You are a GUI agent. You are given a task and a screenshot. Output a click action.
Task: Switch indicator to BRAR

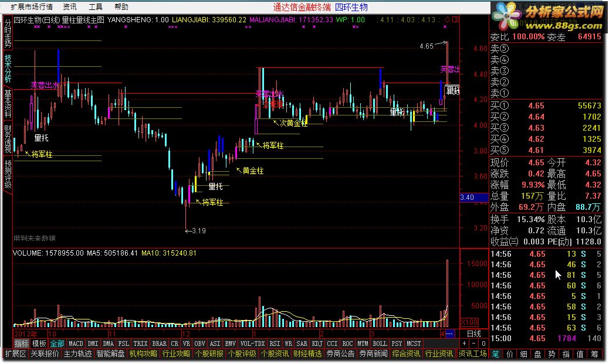[x=159, y=343]
